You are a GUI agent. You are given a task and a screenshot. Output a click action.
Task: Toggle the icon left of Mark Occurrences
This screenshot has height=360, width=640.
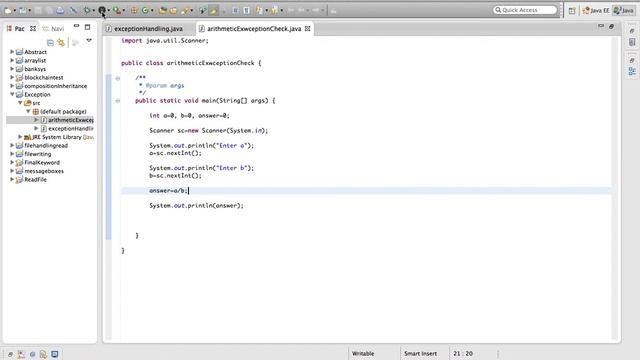coord(202,10)
